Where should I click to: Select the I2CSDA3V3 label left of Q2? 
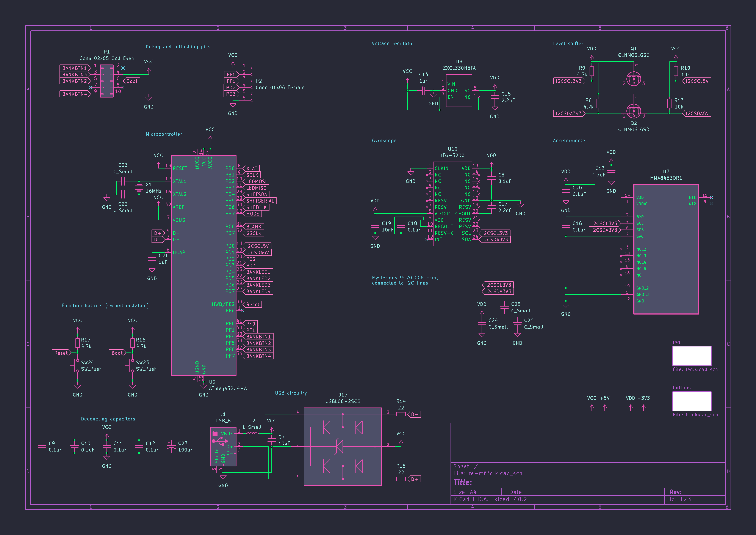coord(569,113)
